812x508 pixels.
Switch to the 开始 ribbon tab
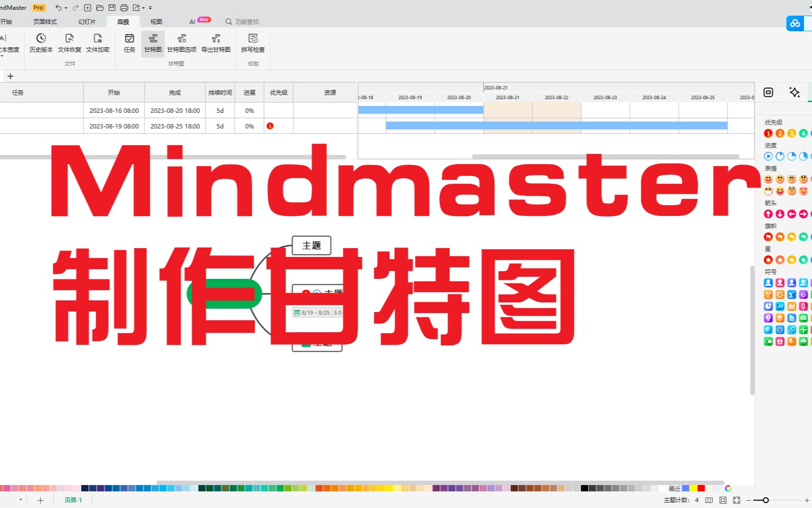[x=6, y=22]
